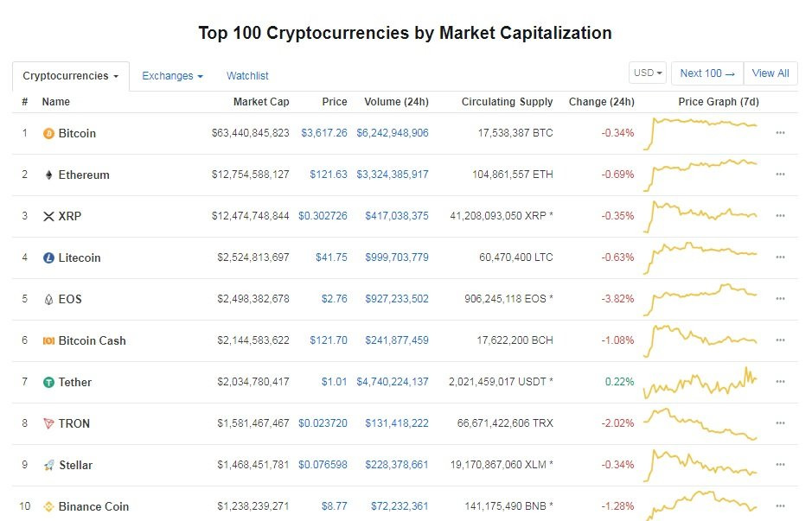Click the View All button

tap(770, 73)
